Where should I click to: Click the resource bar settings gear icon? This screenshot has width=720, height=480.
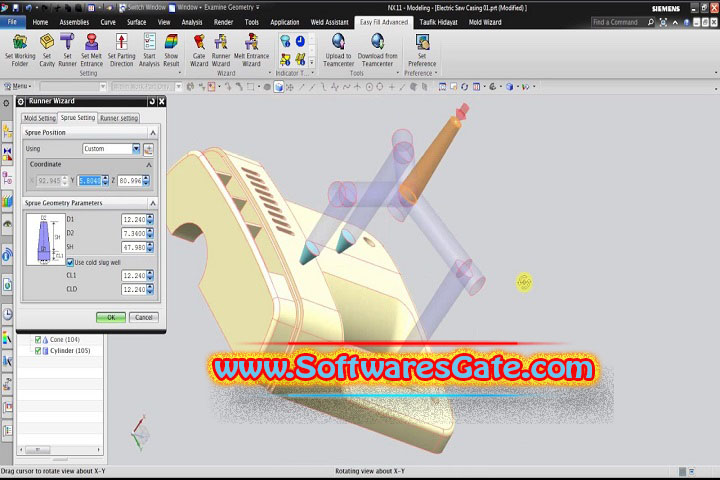pyautogui.click(x=6, y=103)
